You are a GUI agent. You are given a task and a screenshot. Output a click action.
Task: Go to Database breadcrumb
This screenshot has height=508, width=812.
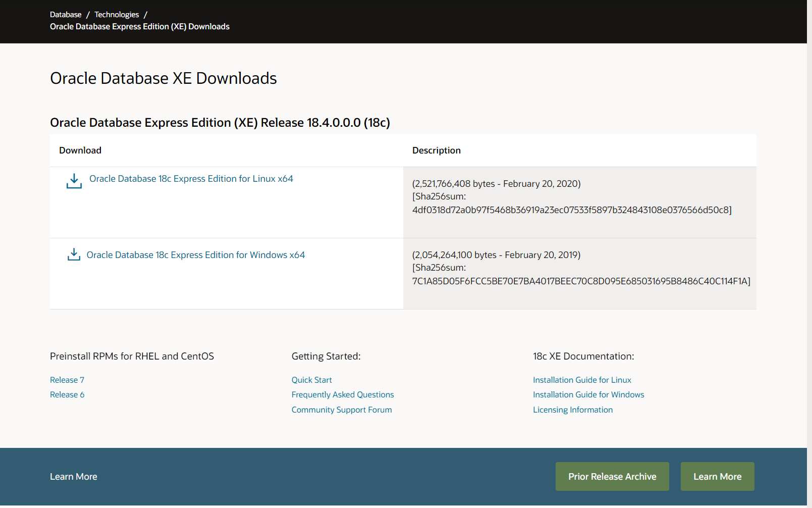(x=66, y=15)
